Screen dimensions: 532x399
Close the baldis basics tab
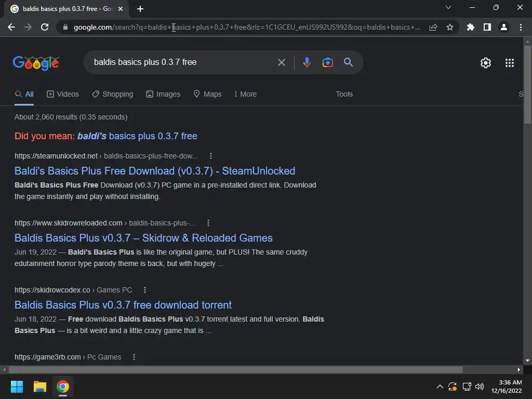[121, 9]
